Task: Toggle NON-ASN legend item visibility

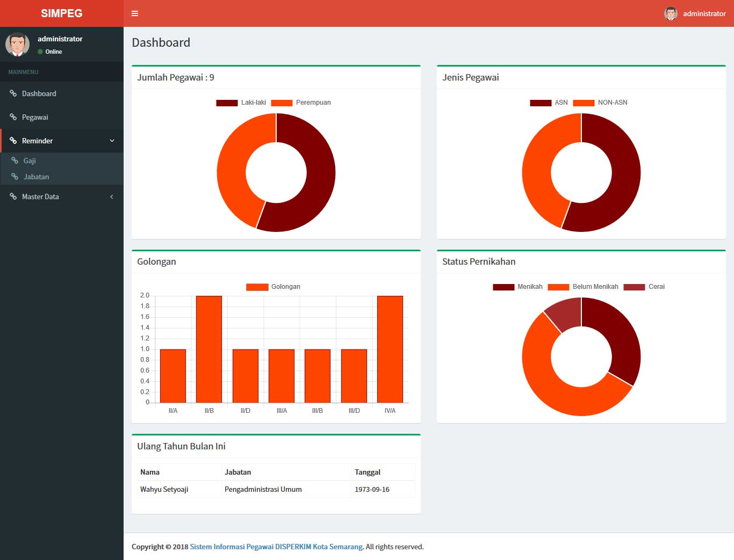Action: click(x=600, y=103)
